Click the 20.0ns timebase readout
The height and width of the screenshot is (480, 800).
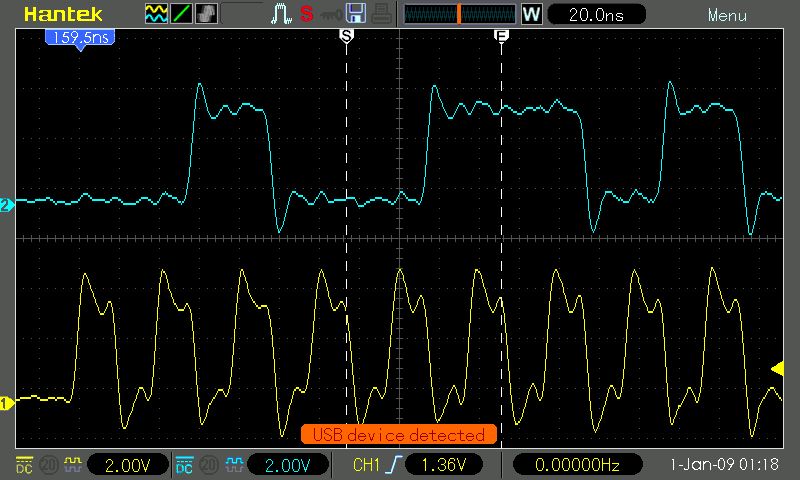pyautogui.click(x=596, y=14)
